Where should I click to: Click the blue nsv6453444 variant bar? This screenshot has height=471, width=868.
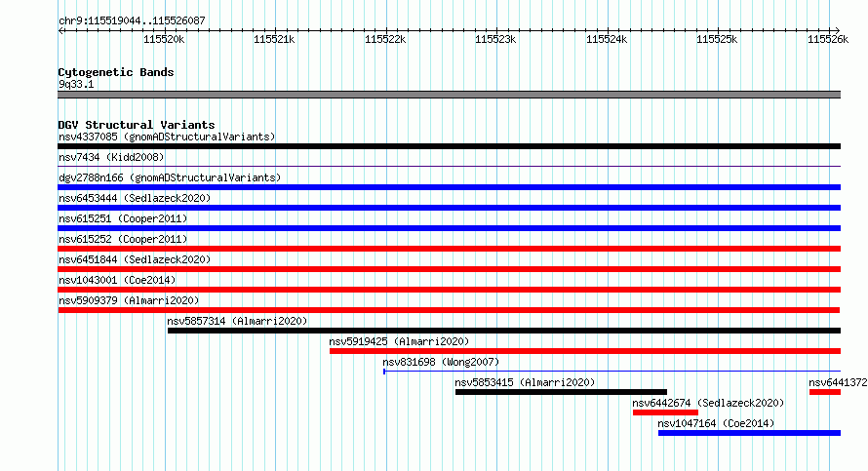point(449,208)
